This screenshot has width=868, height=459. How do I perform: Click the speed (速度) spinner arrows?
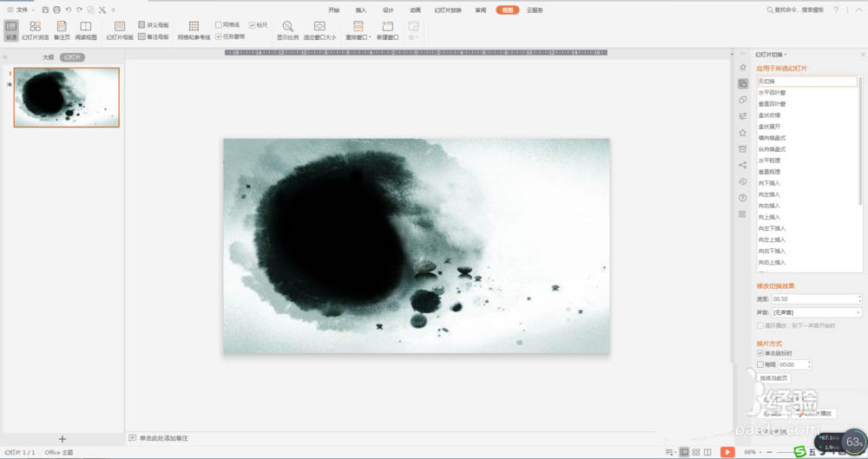(x=859, y=299)
